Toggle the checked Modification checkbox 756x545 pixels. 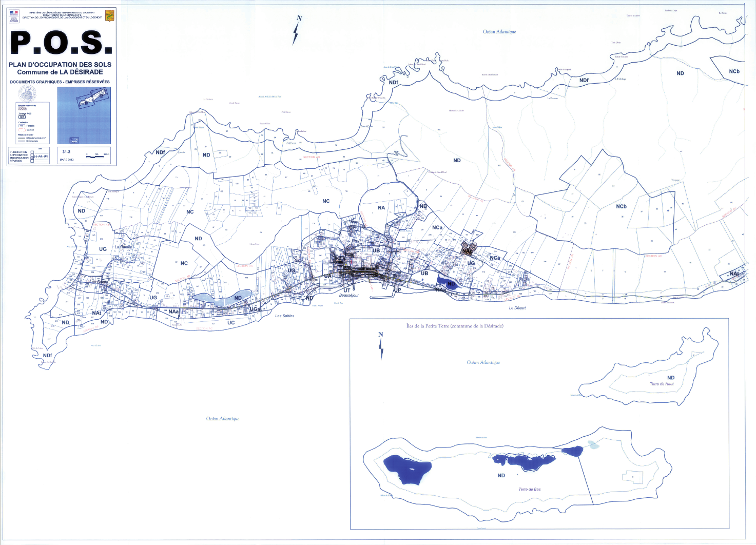click(x=32, y=159)
